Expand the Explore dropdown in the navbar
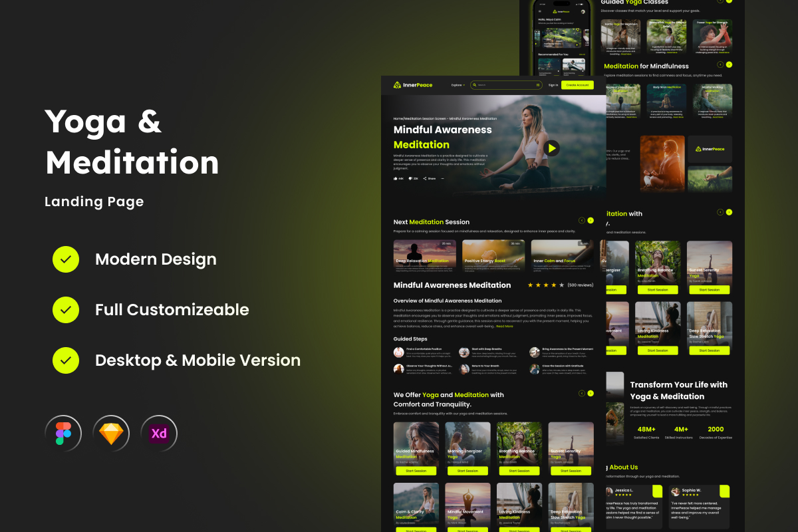Viewport: 798px width, 532px height. (458, 85)
